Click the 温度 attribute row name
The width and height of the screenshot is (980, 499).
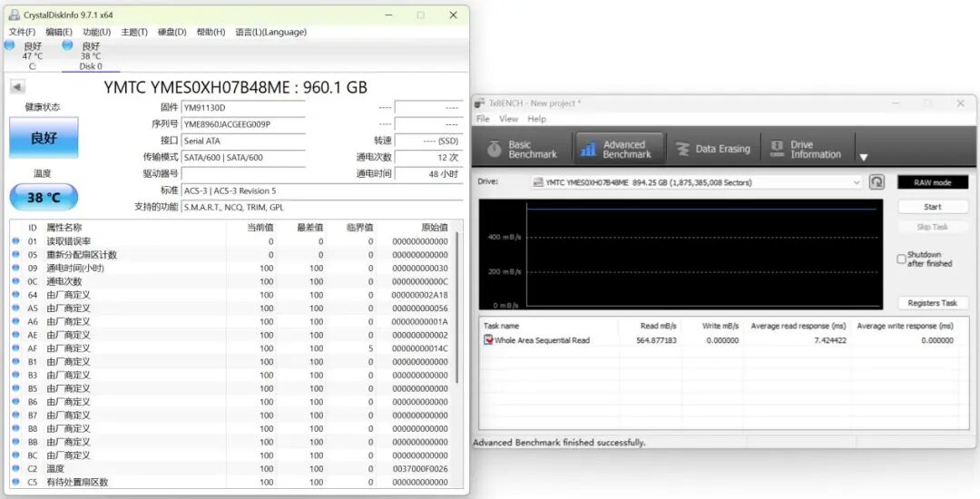pyautogui.click(x=55, y=468)
